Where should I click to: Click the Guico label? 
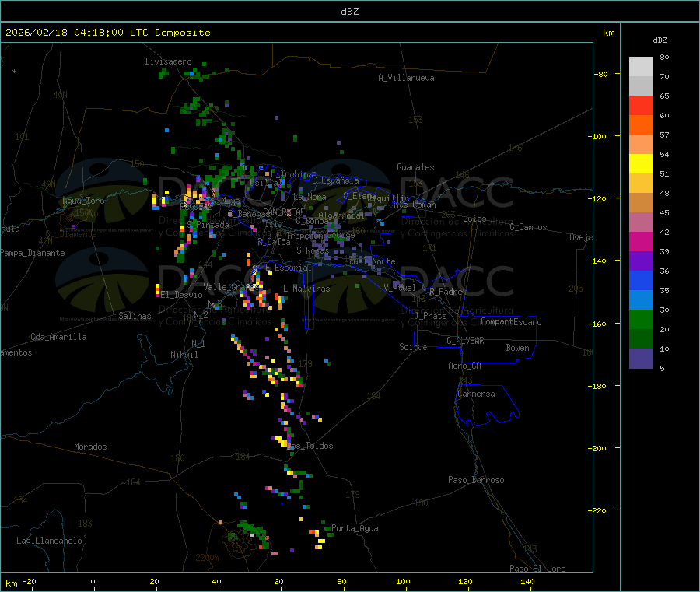(474, 219)
